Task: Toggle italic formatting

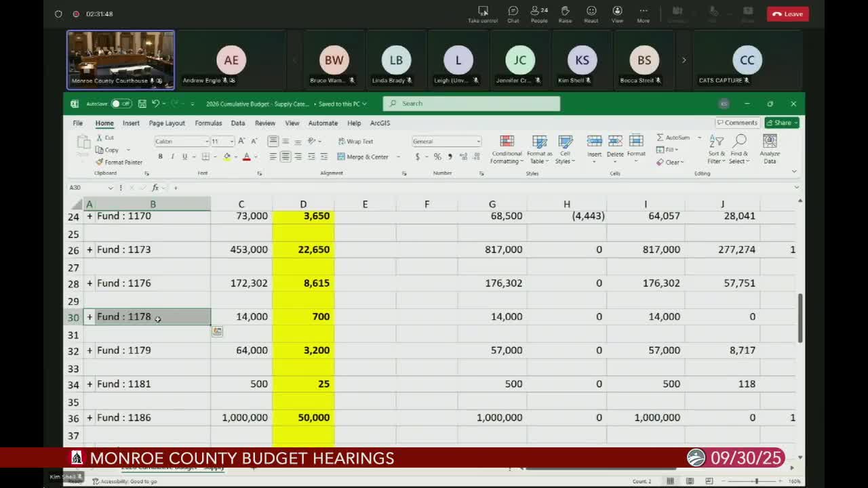Action: click(172, 157)
